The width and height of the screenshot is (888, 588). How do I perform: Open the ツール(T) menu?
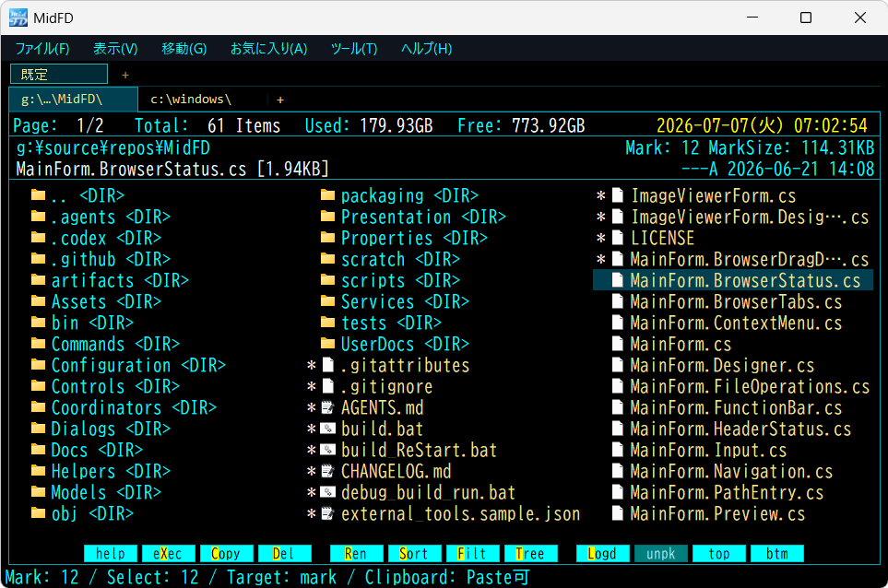tap(354, 49)
